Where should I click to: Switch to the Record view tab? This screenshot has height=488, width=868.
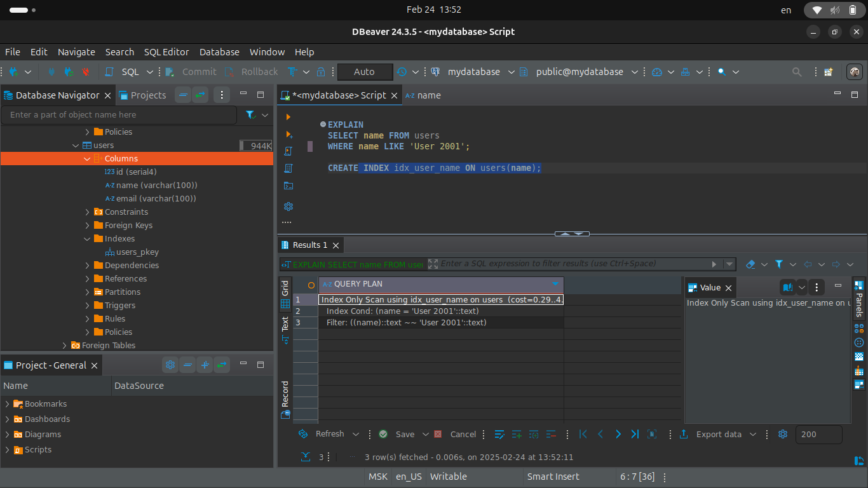[x=285, y=400]
